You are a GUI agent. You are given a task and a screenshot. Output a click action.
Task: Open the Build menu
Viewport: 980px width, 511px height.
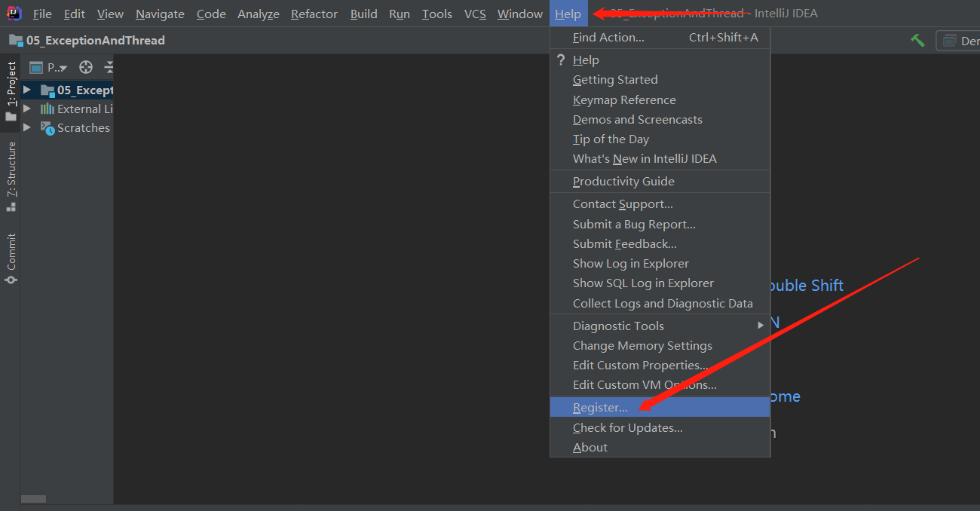coord(363,14)
